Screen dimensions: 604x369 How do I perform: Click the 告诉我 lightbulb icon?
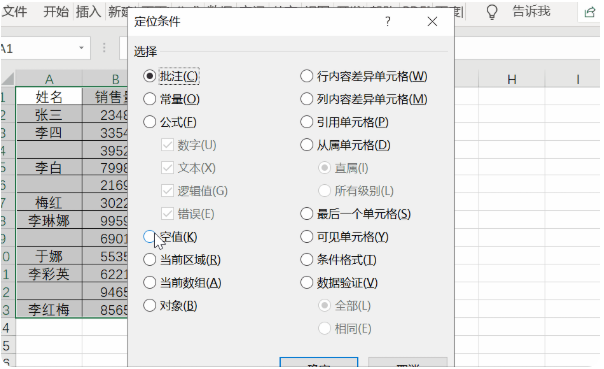492,12
